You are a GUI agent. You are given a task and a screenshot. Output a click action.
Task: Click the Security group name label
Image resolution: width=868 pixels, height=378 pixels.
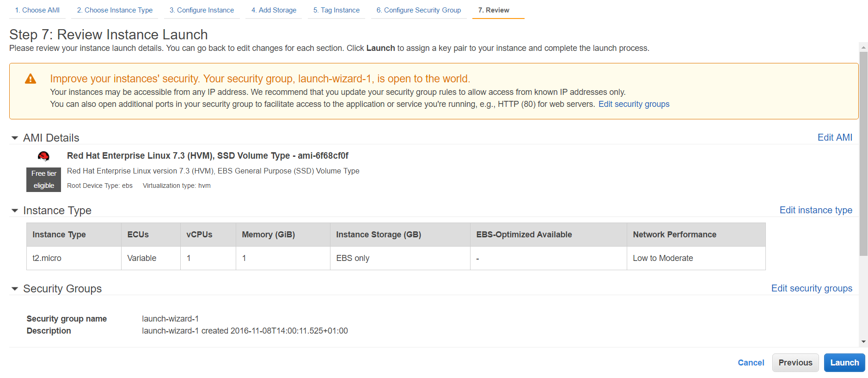(67, 319)
